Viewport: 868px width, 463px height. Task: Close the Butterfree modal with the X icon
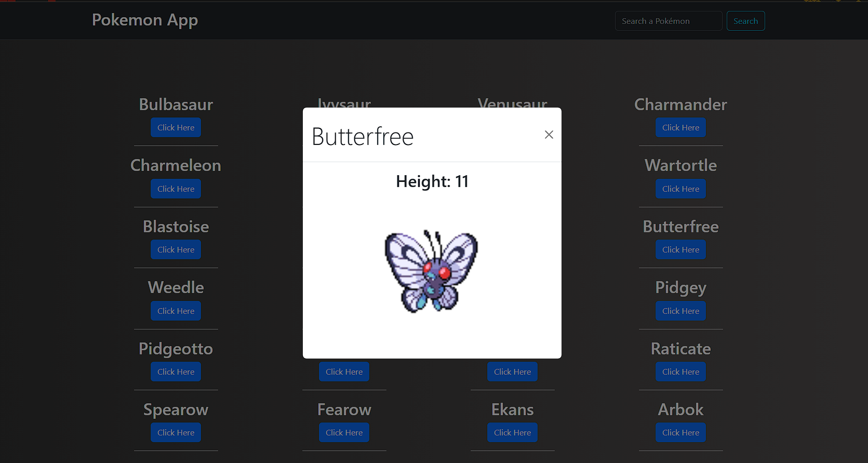click(549, 135)
